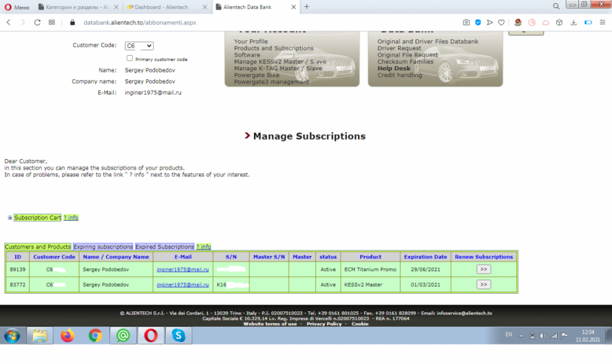Click the tab search magnifier icon
The height and width of the screenshot is (364, 612).
coord(556,6)
